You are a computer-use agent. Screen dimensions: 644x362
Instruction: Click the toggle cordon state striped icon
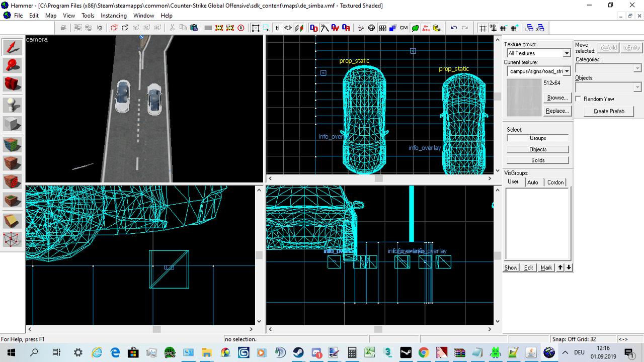(x=219, y=28)
